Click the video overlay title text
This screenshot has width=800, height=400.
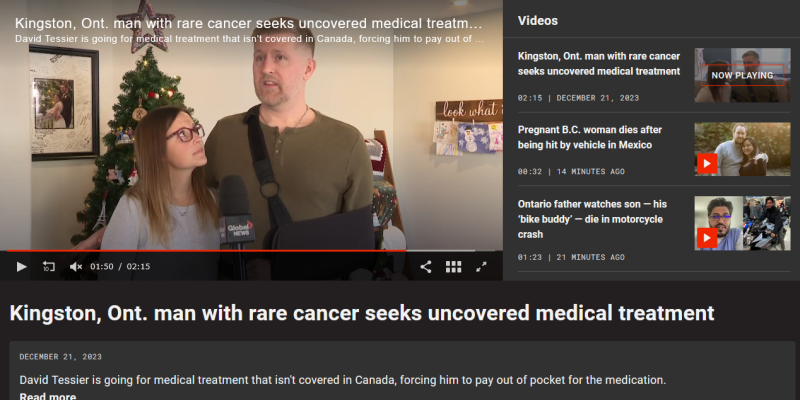(x=248, y=23)
